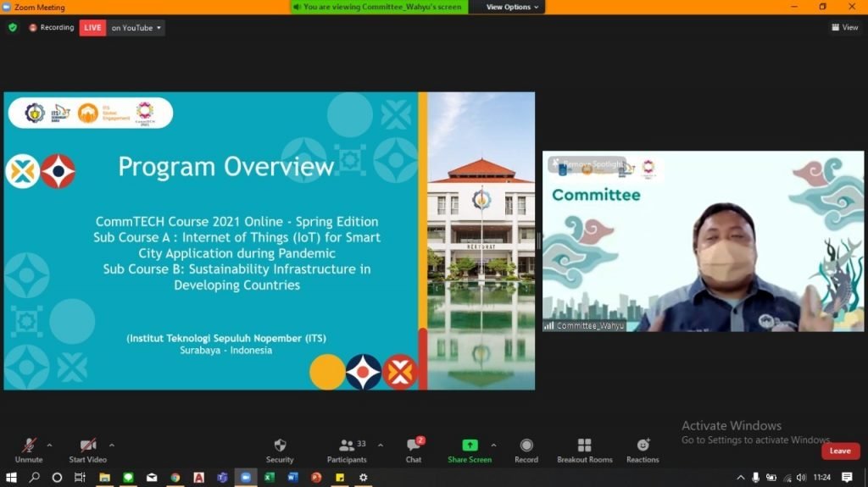Open Windows taskbar search
Screen dimensions: 868x487
pos(34,477)
